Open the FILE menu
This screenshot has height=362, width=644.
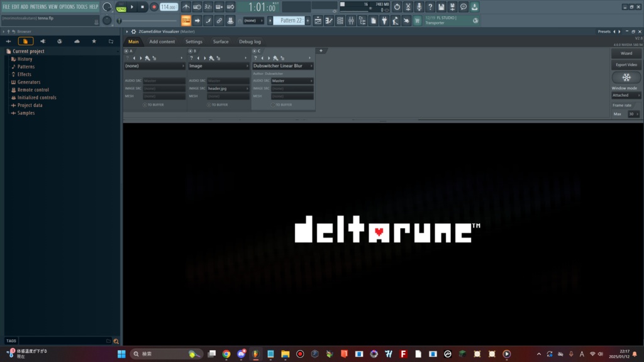tap(6, 7)
